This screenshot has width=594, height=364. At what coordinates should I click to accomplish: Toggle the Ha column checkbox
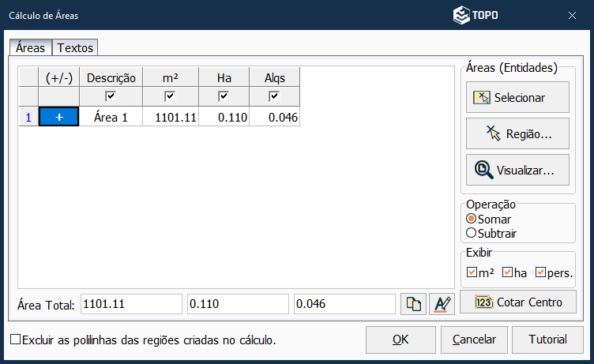[224, 96]
